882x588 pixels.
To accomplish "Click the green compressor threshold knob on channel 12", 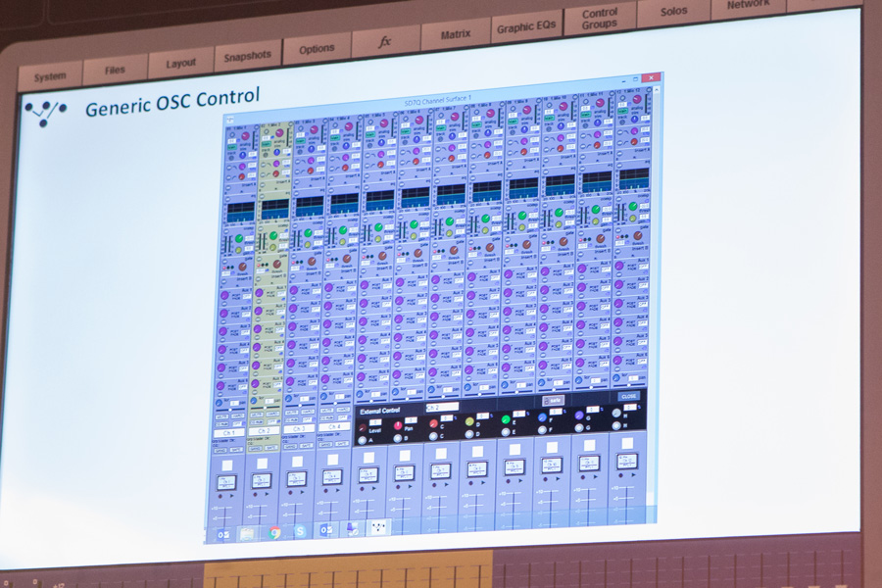I will coord(633,207).
